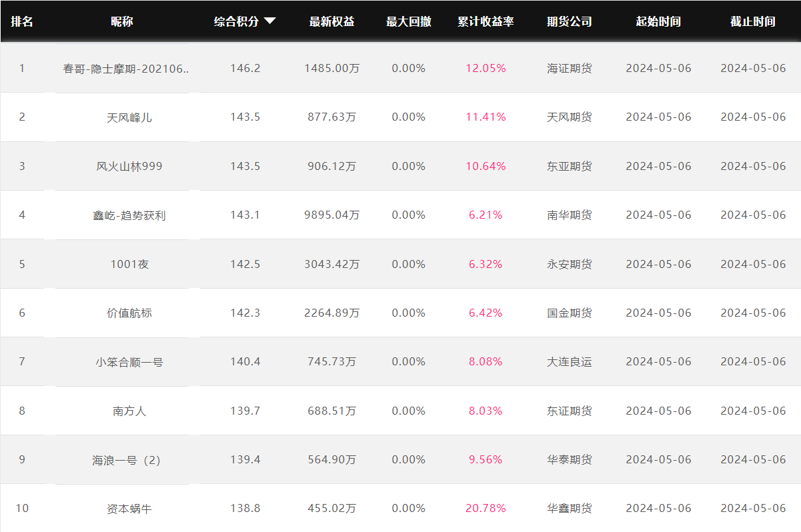
Task: Select score value 146.2
Action: coord(245,68)
